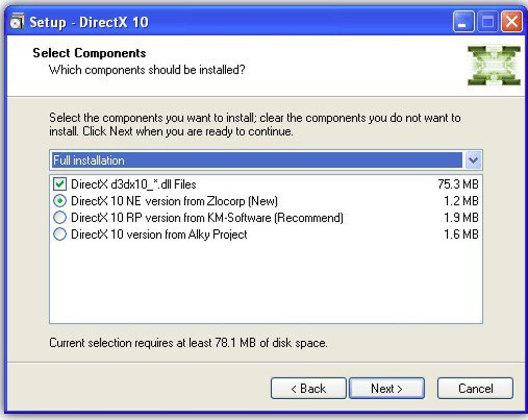
Task: Proceed by clicking the Next button
Action: 387,388
